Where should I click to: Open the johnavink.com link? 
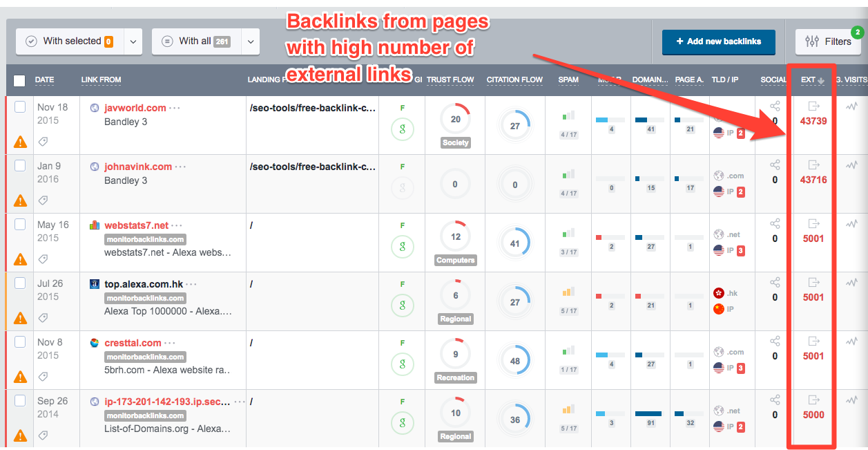[x=138, y=167]
